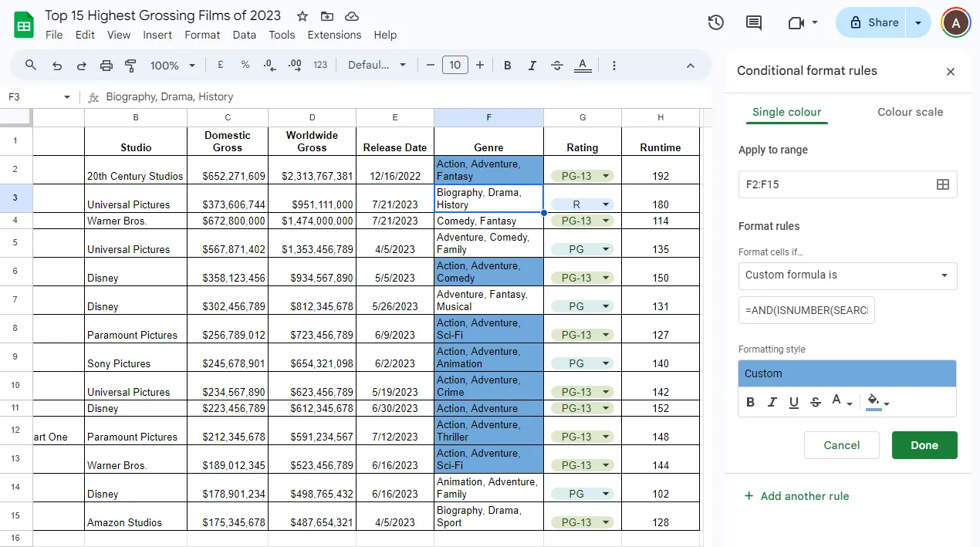Expand the R rating dropdown in G3
The image size is (980, 547).
[606, 204]
